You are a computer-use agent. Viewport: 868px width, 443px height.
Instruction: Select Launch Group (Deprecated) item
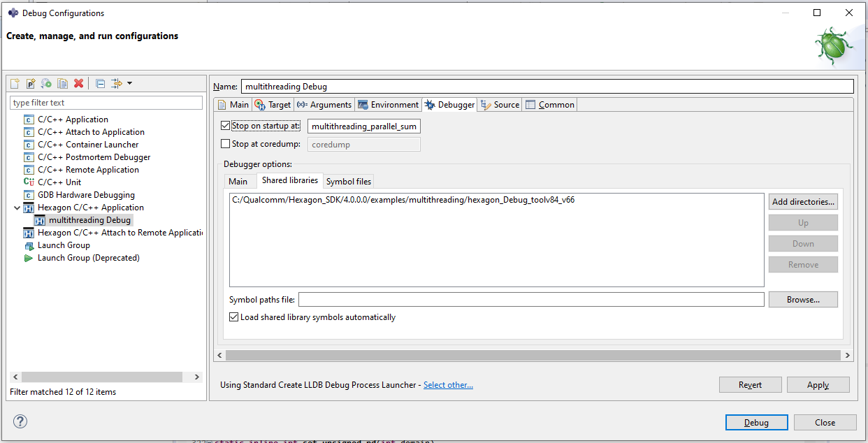point(88,258)
